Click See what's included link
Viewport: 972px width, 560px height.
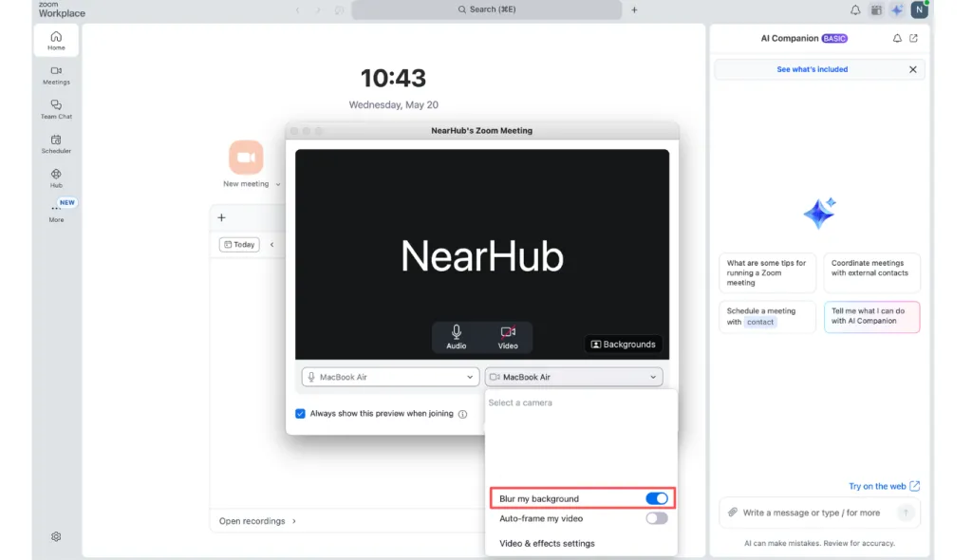point(813,69)
